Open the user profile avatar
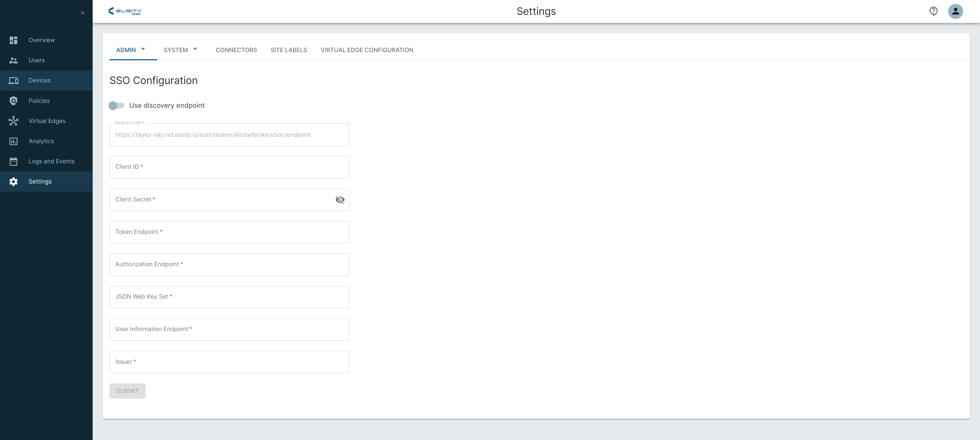This screenshot has height=440, width=980. point(955,11)
